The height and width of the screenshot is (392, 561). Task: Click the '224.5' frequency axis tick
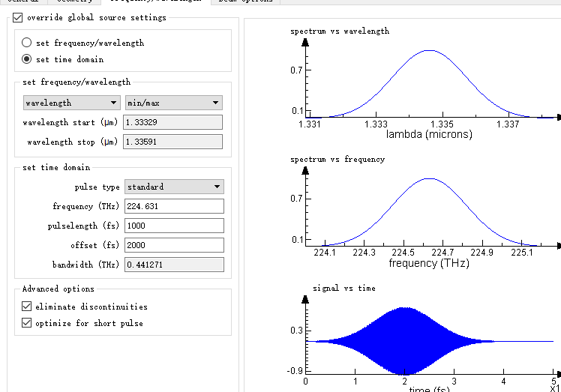pyautogui.click(x=403, y=253)
